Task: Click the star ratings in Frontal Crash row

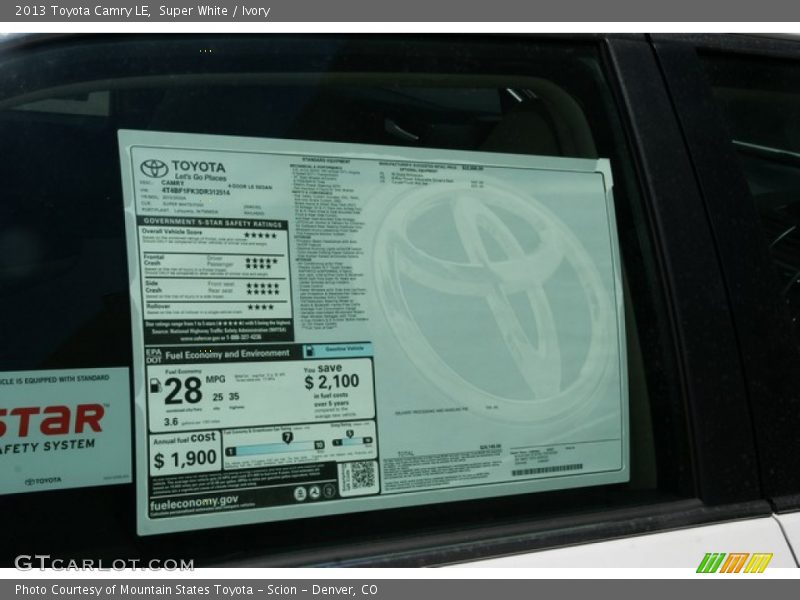Action: (262, 263)
